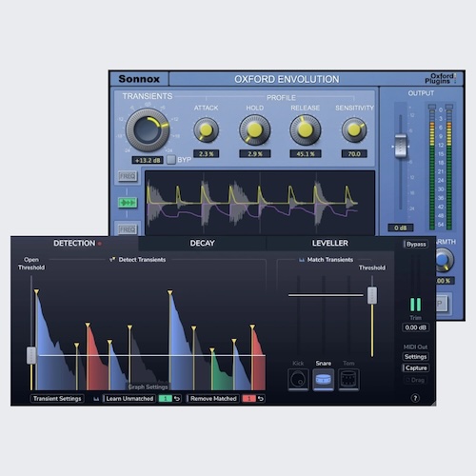Undo the Remove Matched count
This screenshot has width=476, height=476.
pyautogui.click(x=261, y=399)
